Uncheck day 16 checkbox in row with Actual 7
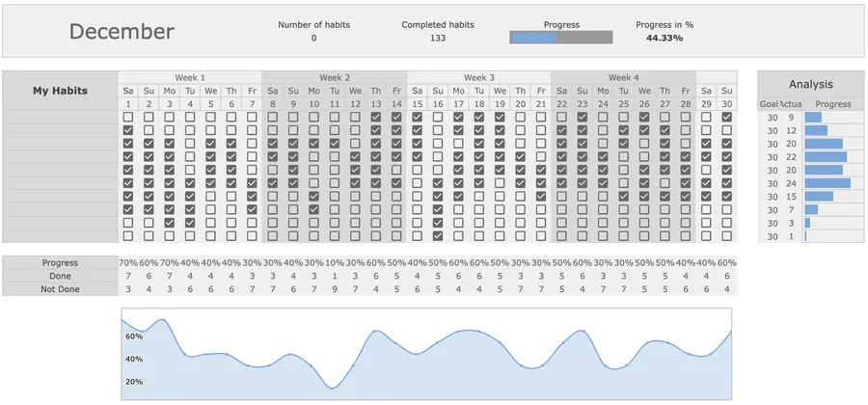 coord(438,209)
